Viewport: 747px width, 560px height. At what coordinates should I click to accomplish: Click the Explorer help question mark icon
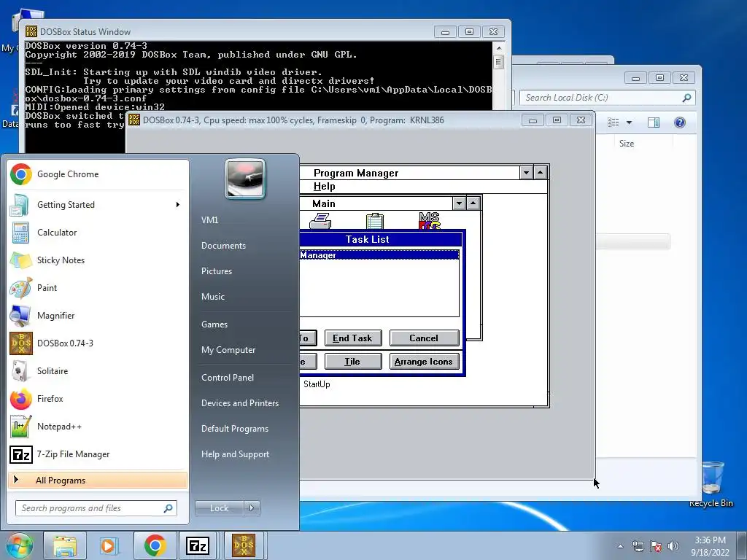[680, 122]
